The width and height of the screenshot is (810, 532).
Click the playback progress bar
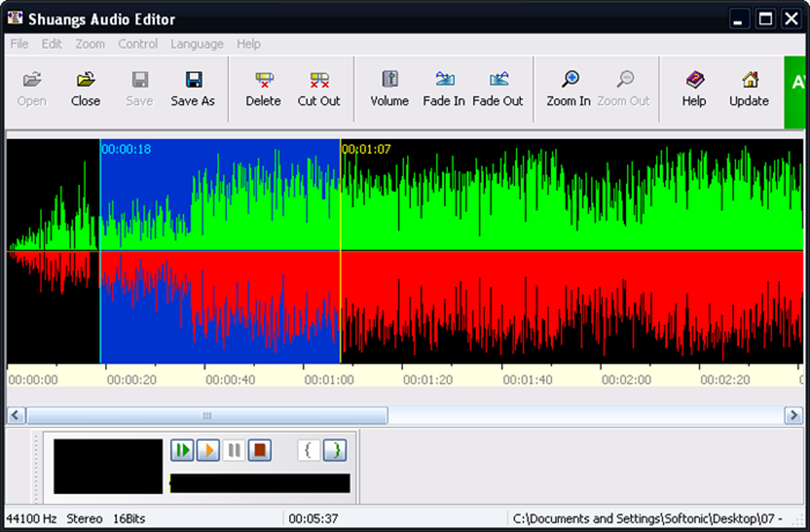(x=260, y=484)
